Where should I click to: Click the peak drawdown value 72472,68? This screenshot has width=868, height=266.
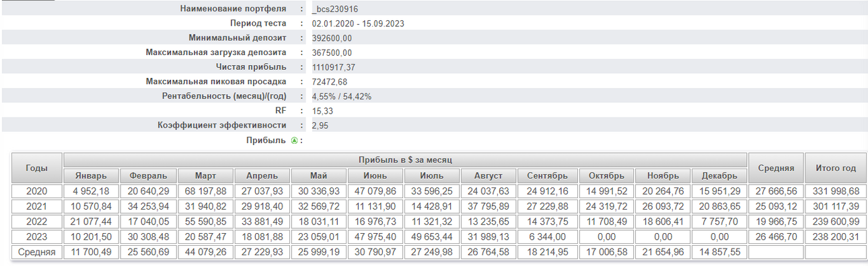click(x=330, y=82)
